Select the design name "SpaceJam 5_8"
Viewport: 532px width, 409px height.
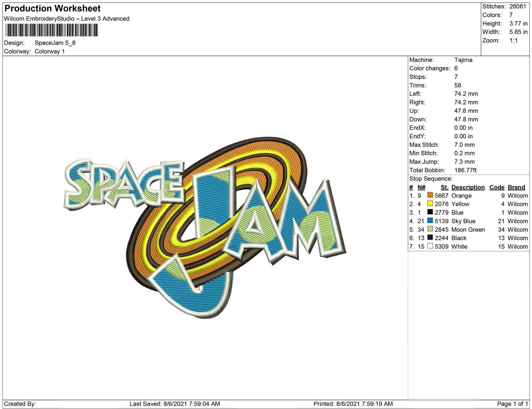coord(55,43)
